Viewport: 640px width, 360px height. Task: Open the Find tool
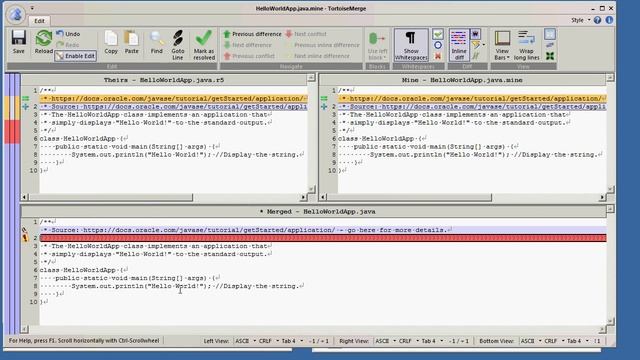click(x=156, y=42)
